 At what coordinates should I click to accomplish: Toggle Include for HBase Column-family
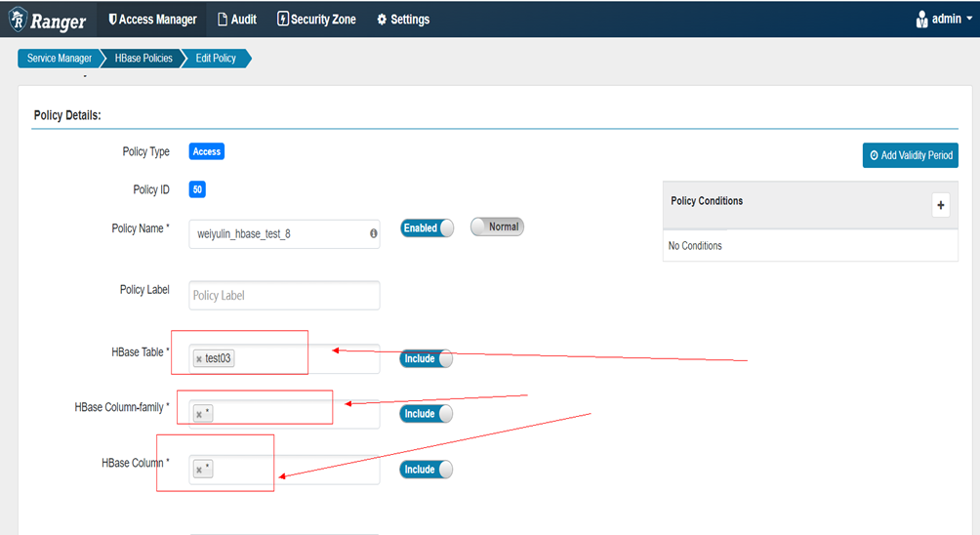(426, 414)
